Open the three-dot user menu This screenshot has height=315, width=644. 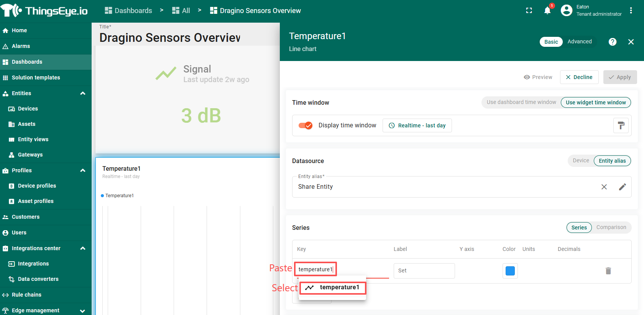631,11
